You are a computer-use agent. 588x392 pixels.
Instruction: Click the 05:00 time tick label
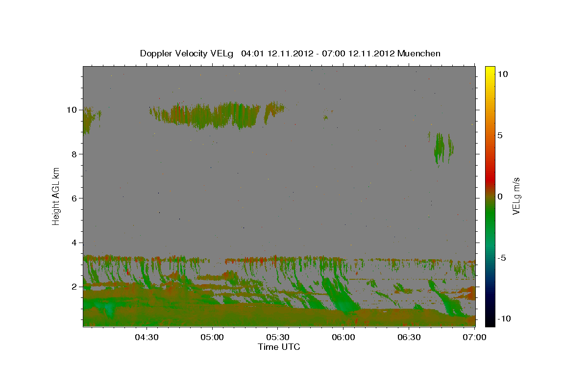[213, 337]
